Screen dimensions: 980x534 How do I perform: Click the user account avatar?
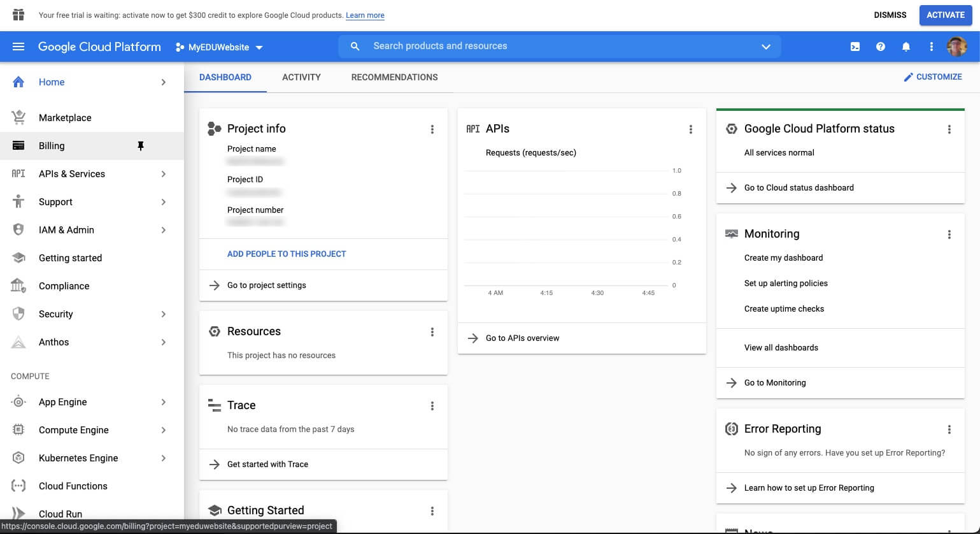tap(957, 47)
